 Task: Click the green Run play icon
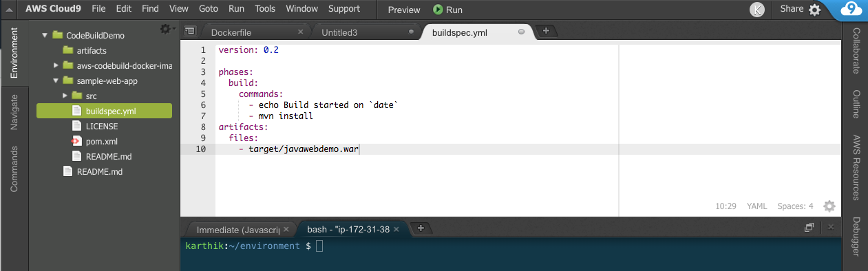click(438, 10)
